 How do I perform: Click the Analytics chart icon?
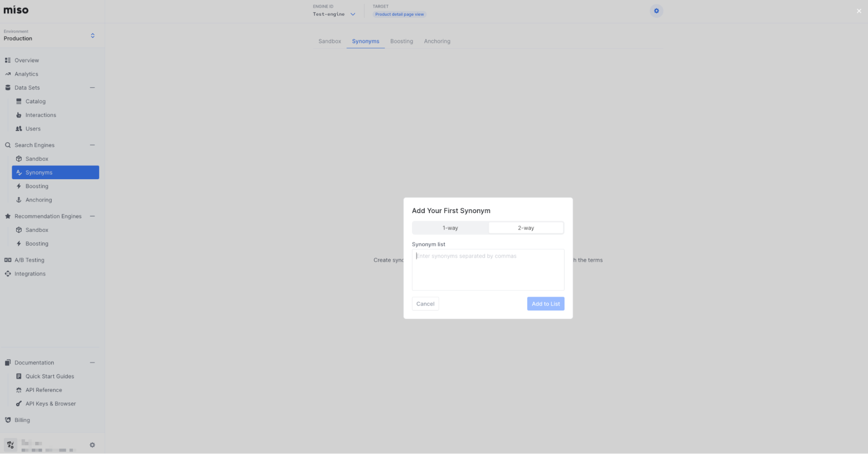(8, 74)
